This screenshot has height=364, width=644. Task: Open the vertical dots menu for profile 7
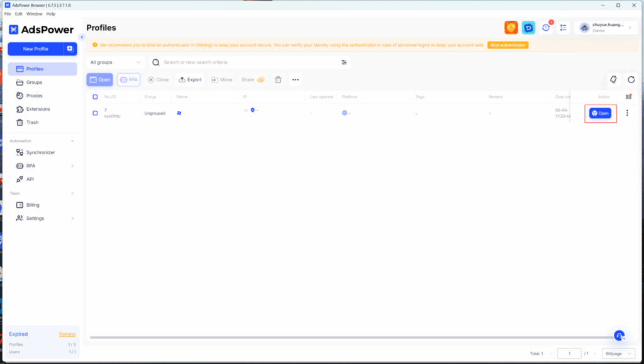pos(627,113)
